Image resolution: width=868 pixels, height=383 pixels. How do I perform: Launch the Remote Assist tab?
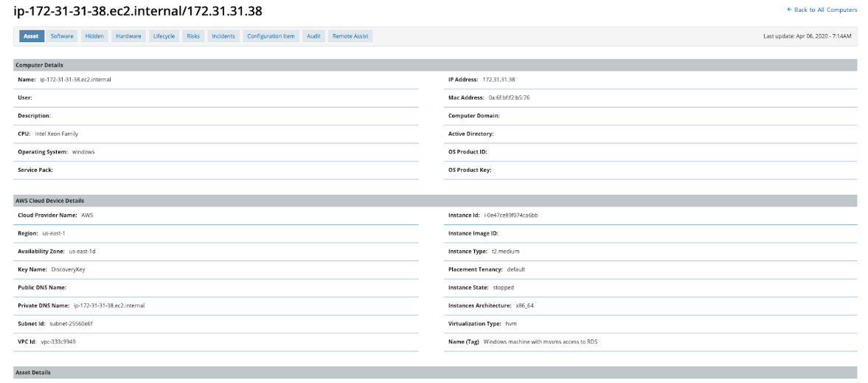(x=350, y=36)
